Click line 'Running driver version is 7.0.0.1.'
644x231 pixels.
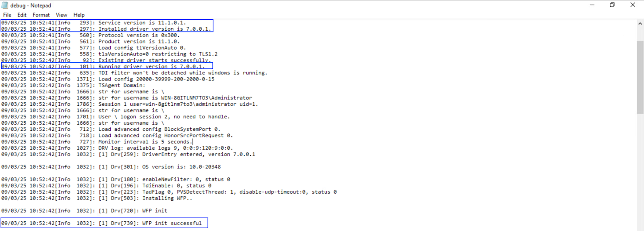[x=103, y=66]
